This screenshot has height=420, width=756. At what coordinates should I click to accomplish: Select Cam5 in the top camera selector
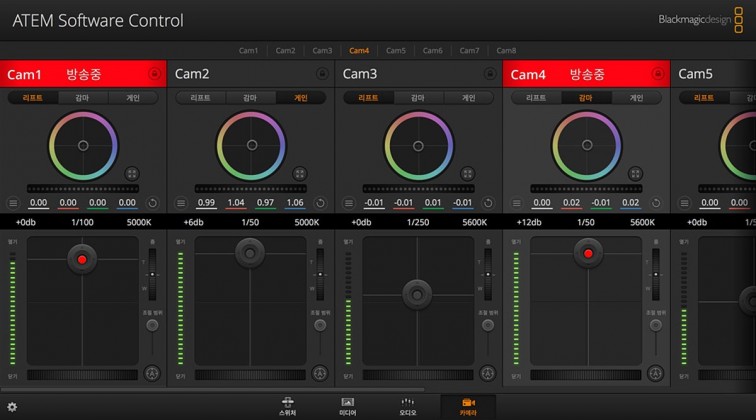396,50
